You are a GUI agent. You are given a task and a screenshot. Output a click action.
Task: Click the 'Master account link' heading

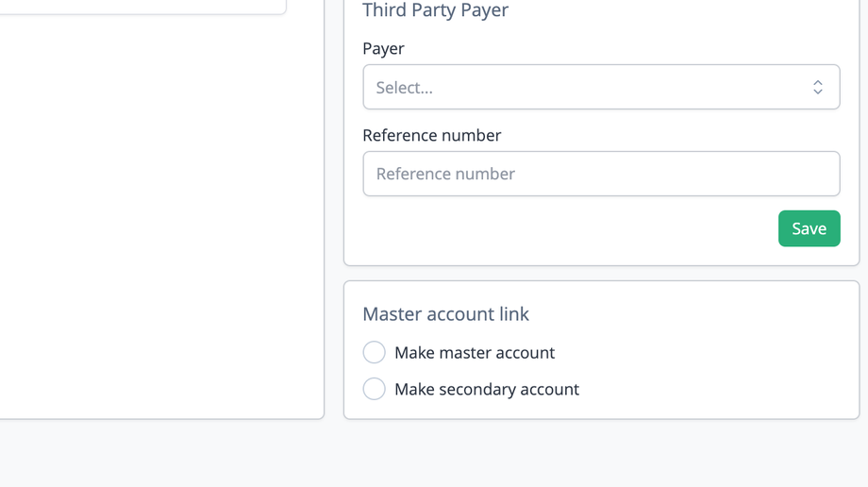[446, 314]
